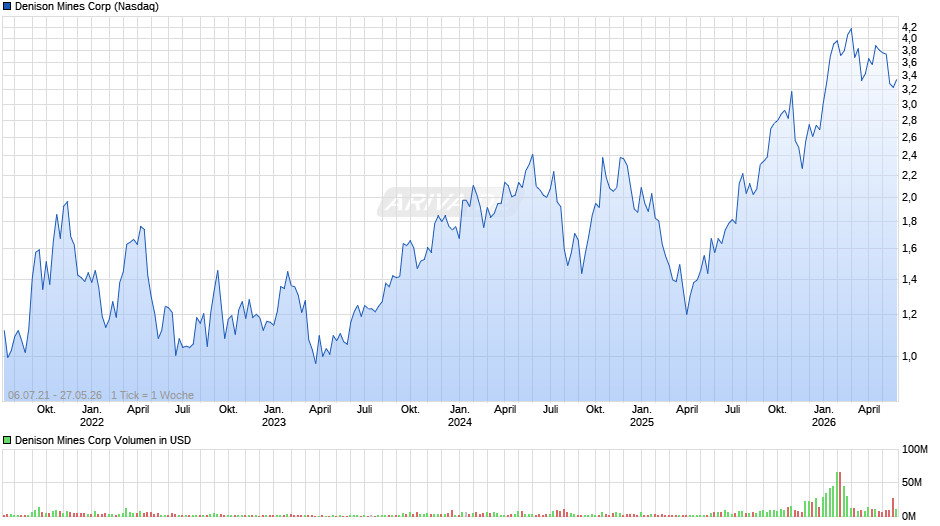Click the '1,2' price axis label
This screenshot has width=940, height=526.
point(909,314)
